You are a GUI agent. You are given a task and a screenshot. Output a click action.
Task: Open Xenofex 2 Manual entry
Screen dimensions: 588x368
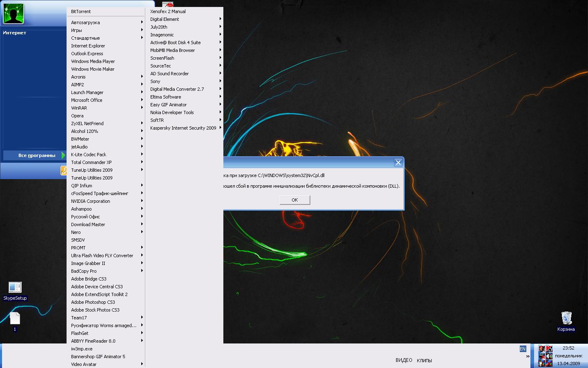(x=168, y=11)
